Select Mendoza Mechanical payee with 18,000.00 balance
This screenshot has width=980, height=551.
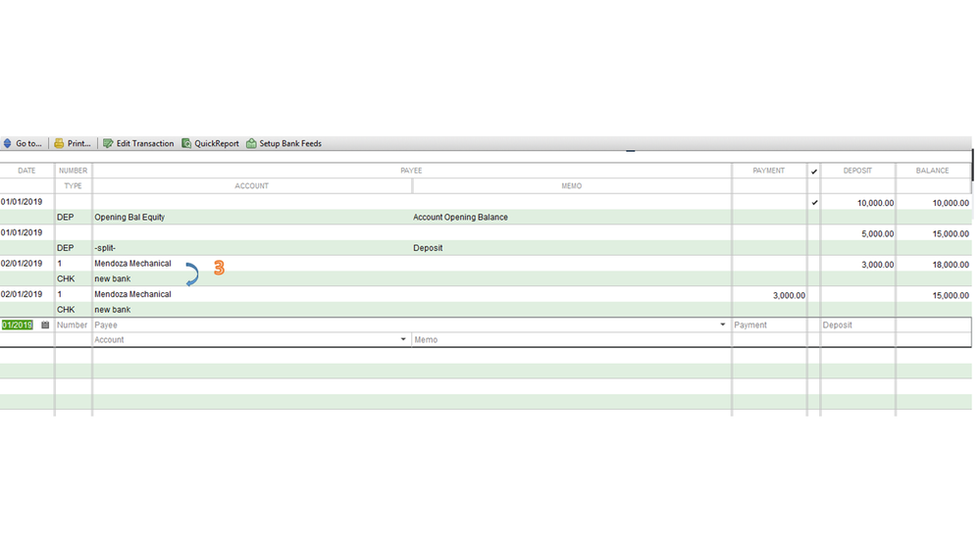132,264
